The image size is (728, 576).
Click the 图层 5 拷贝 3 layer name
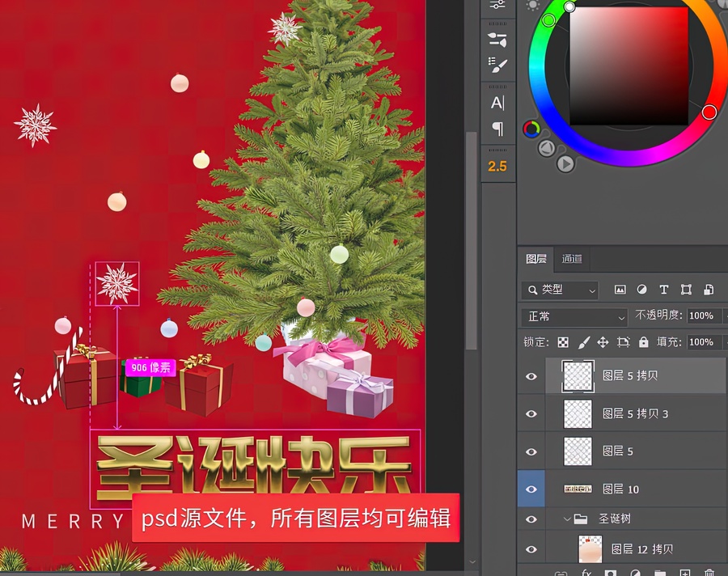(x=635, y=414)
